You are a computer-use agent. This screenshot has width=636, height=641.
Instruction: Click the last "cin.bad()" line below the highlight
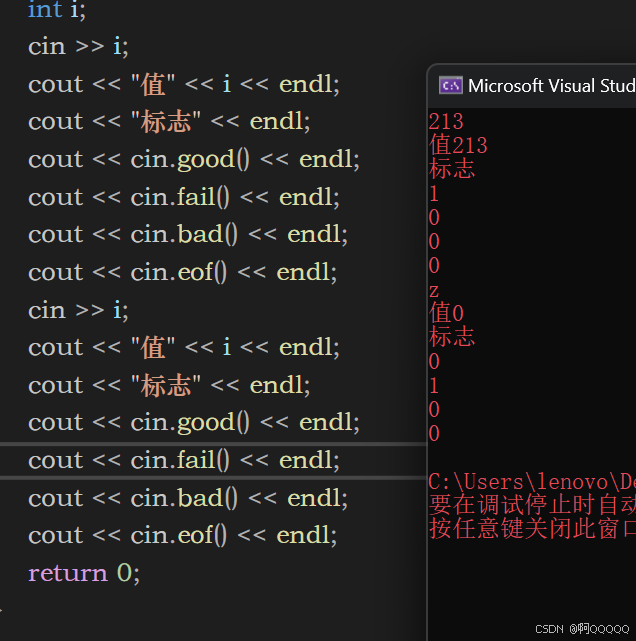point(188,498)
